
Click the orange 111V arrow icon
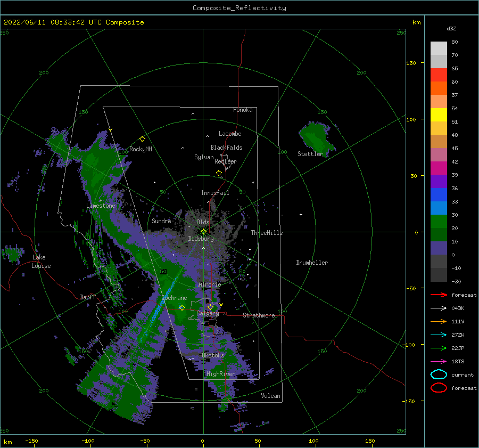click(439, 321)
